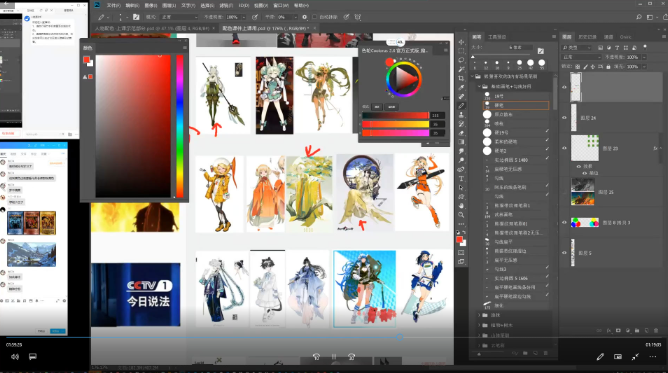Enable the auto erase checkbox in options bar
The image size is (668, 373).
(x=314, y=17)
